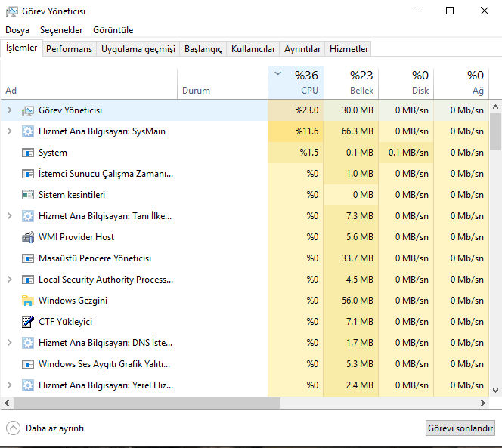Switch to the Hizmetler tab
The height and width of the screenshot is (448, 502).
click(x=349, y=49)
